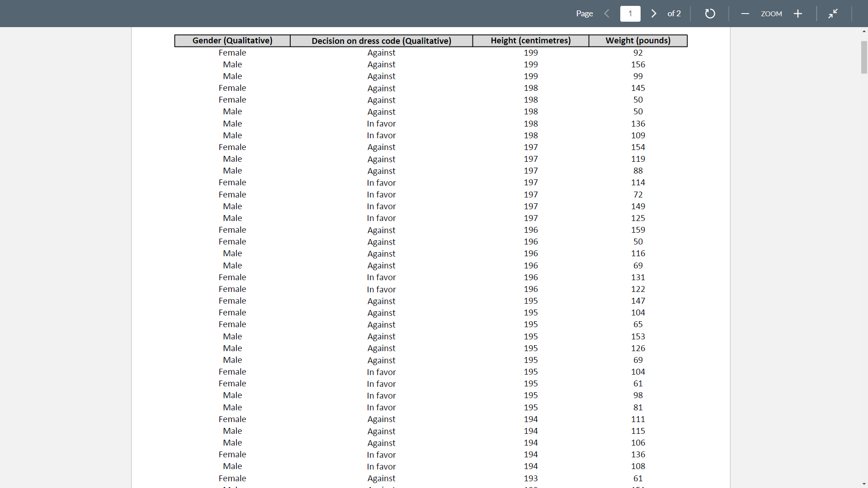Screen dimensions: 868x488
Task: Zoom in with plus icon
Action: point(798,14)
